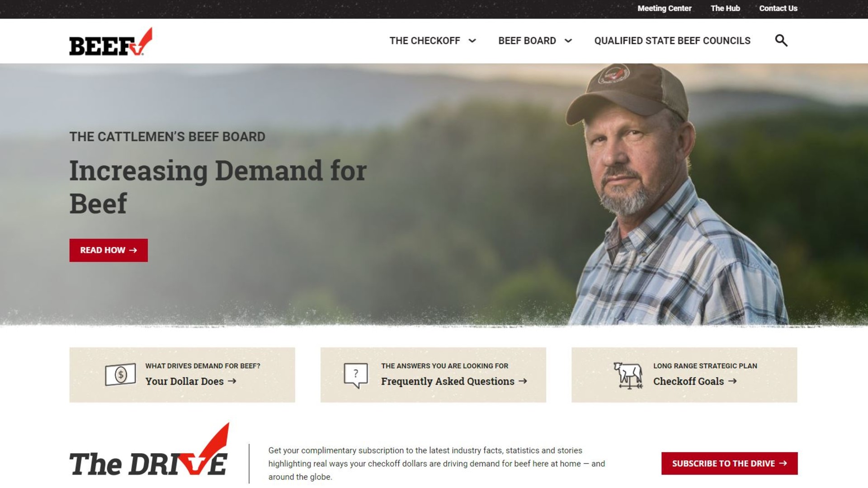Expand the Beef Board dropdown chevron
The image size is (868, 488).
(568, 41)
